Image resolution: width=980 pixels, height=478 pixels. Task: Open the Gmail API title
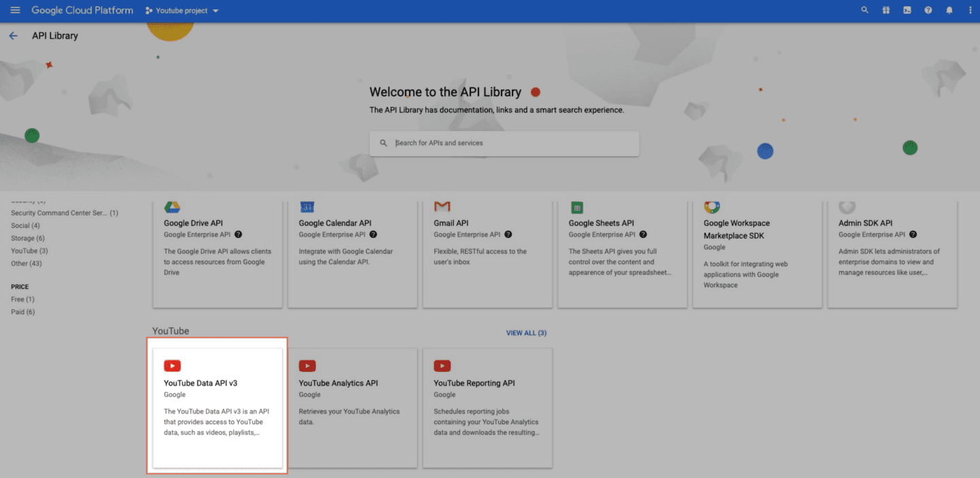[451, 223]
